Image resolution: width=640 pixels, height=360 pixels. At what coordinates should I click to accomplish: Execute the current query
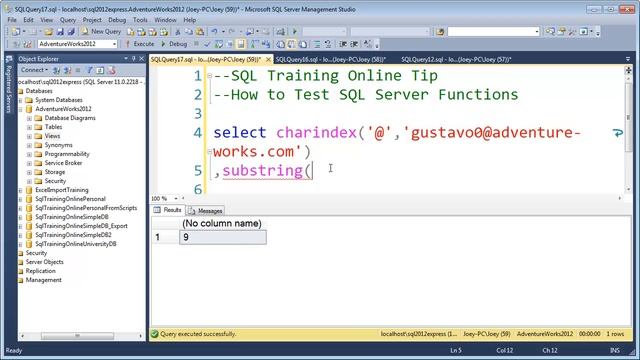click(x=140, y=44)
